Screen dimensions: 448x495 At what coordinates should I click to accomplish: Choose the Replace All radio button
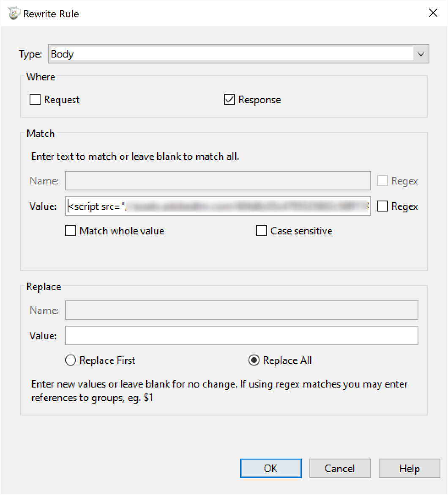(254, 360)
